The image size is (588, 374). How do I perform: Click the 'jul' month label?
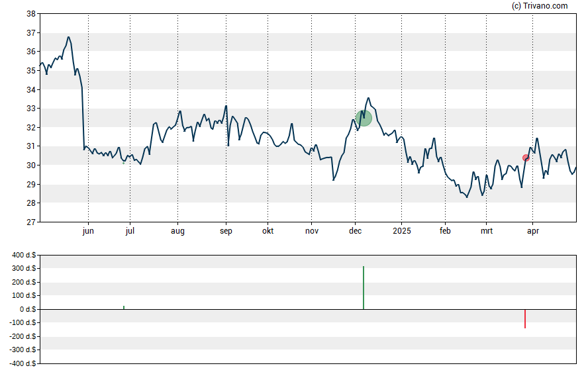pyautogui.click(x=130, y=231)
